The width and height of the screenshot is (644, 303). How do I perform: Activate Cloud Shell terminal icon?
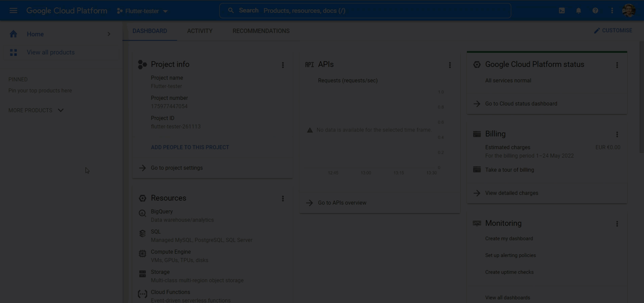562,11
